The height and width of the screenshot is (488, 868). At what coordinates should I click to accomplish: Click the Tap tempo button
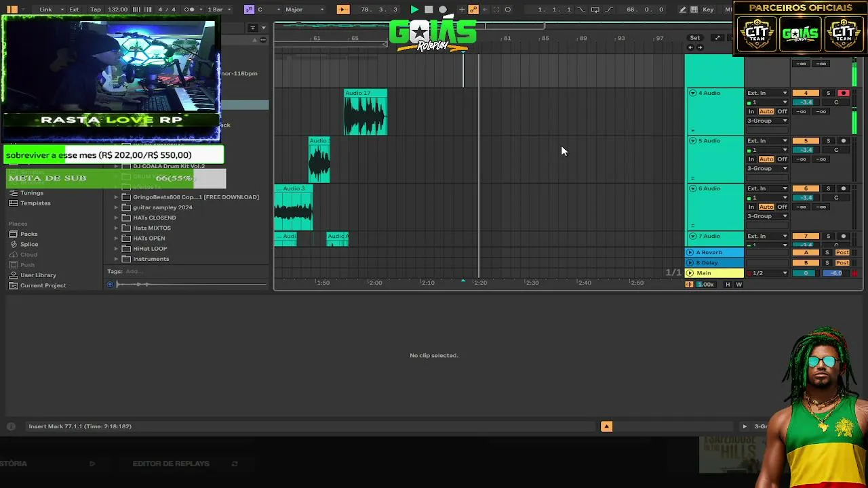[96, 9]
